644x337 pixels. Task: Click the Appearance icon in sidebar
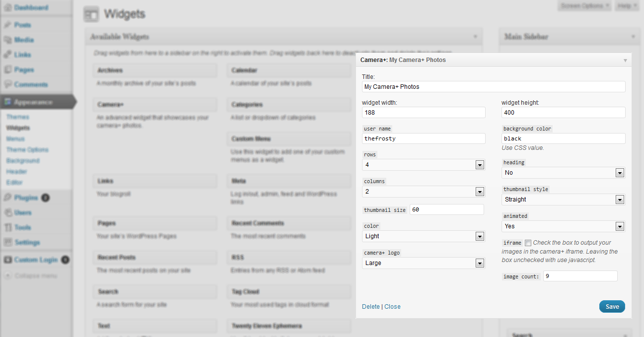pos(8,102)
